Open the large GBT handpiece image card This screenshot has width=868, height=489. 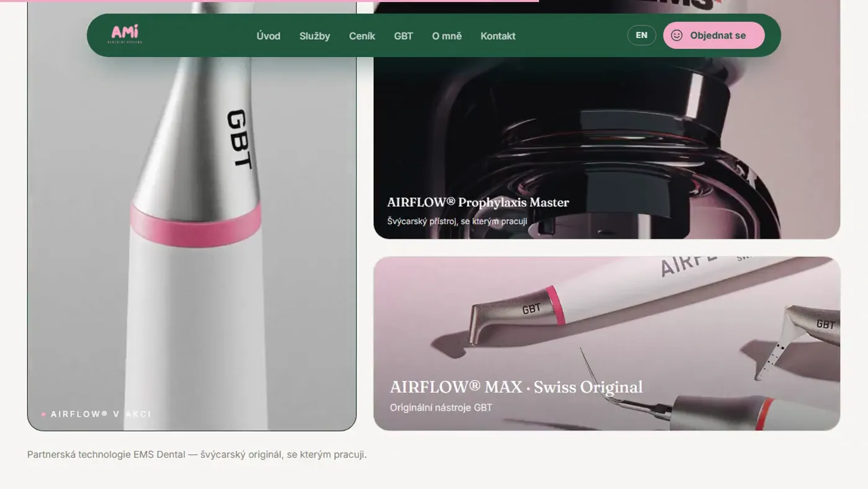coord(192,215)
